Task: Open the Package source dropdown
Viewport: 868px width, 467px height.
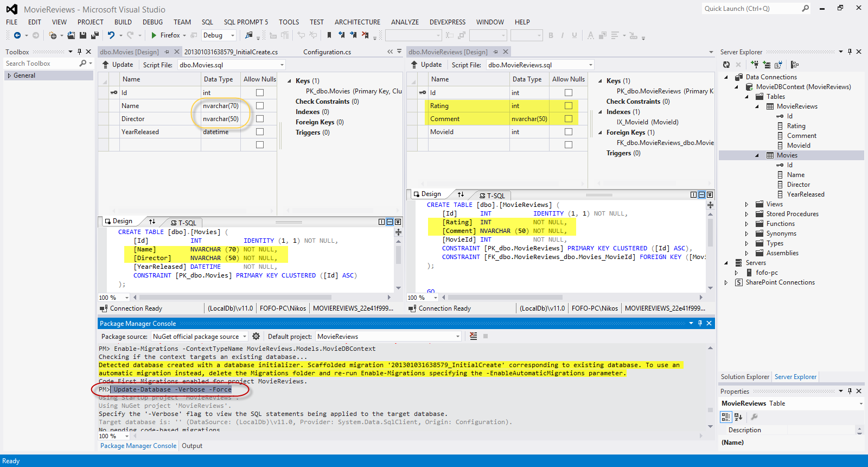Action: [x=244, y=336]
